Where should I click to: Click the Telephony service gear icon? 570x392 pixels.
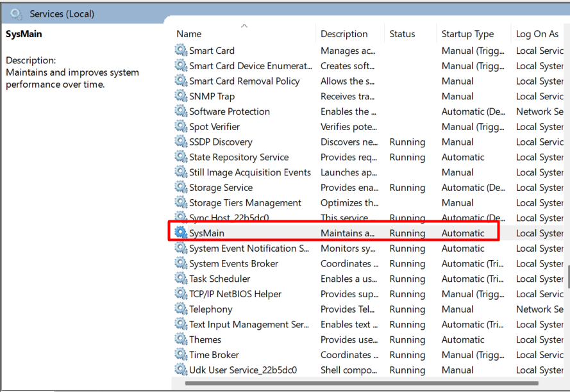180,309
